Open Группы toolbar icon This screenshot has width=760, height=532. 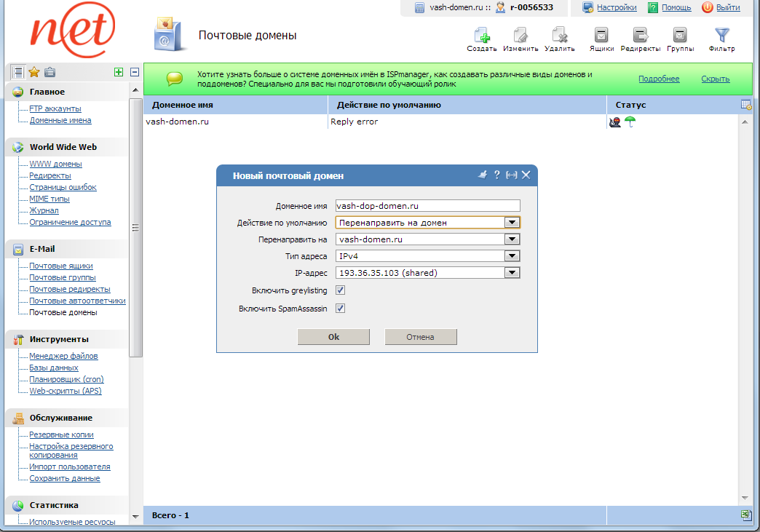point(680,35)
